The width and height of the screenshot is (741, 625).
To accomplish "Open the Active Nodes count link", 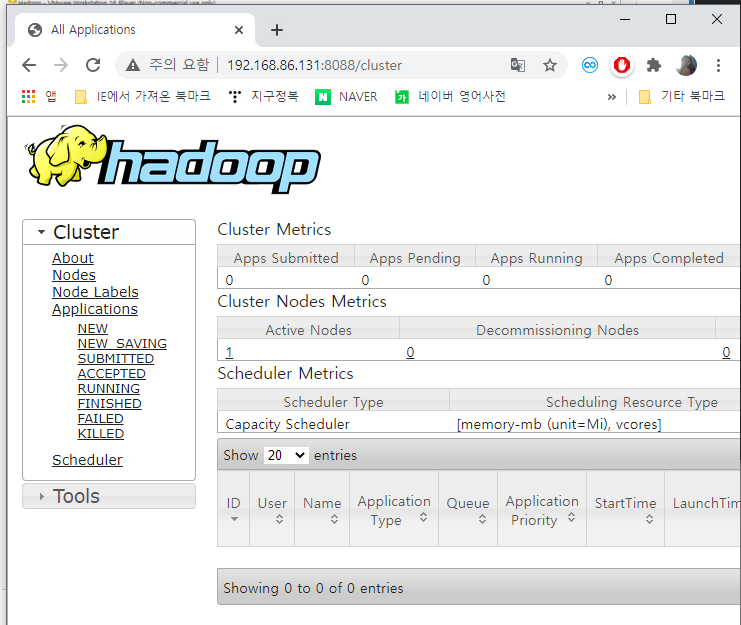I will (x=229, y=352).
